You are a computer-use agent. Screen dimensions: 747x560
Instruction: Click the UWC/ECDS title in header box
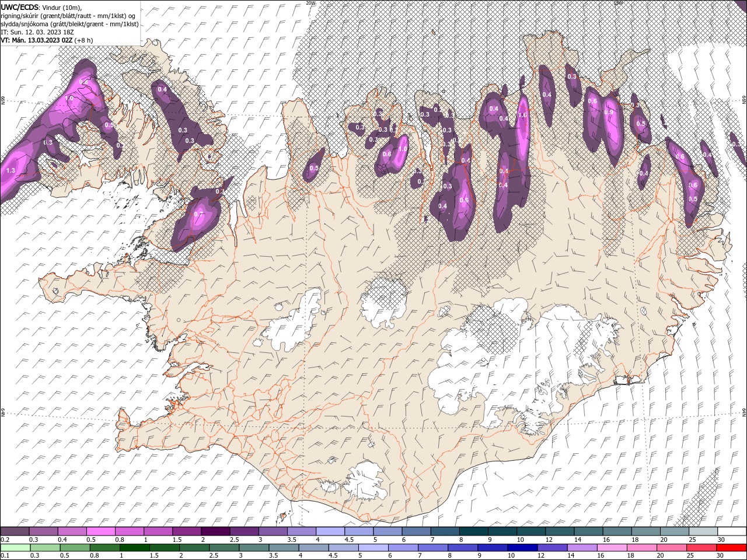[x=21, y=6]
